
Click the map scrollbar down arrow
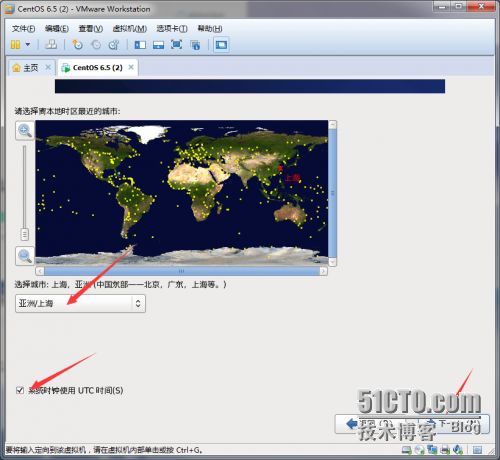pos(332,262)
